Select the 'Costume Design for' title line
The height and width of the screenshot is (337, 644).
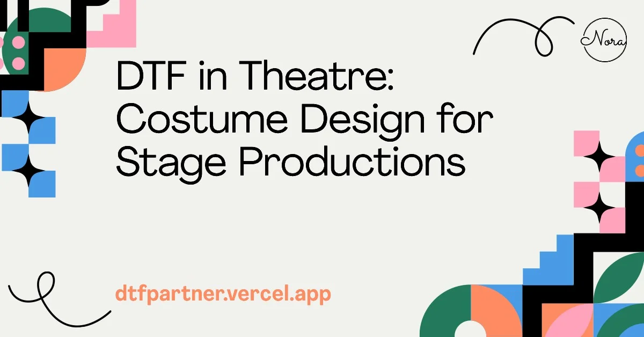point(304,122)
